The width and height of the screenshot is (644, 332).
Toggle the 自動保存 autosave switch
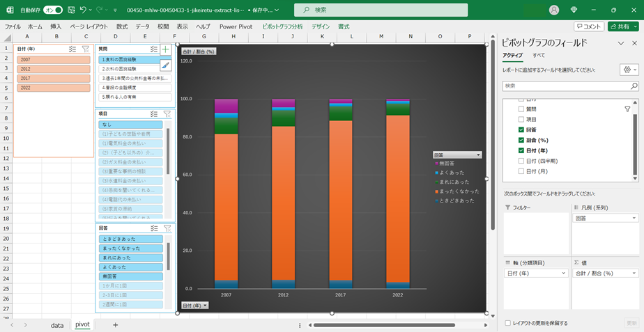[53, 10]
